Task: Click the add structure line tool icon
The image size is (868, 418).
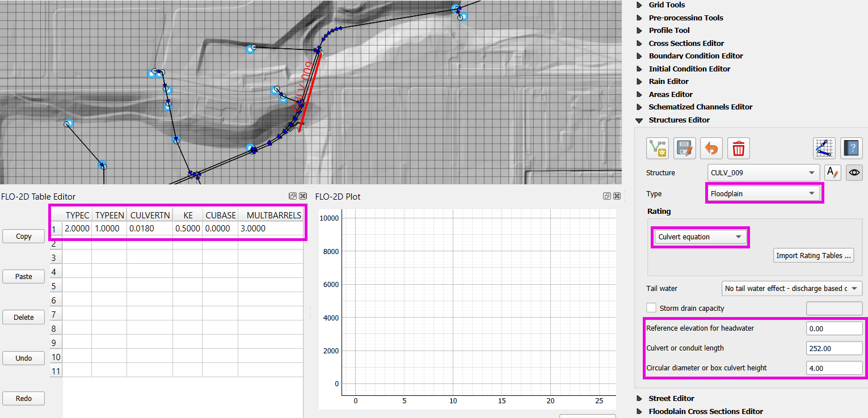Action: (x=658, y=149)
